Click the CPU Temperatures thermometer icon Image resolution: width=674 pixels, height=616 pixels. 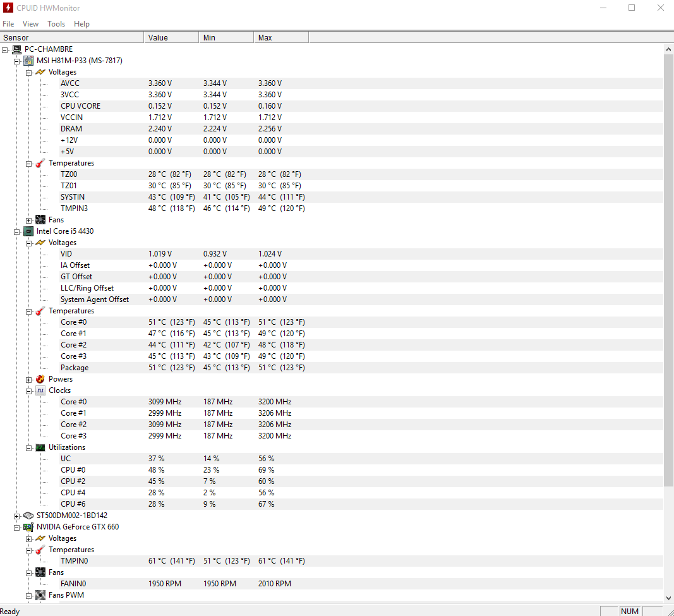(40, 311)
